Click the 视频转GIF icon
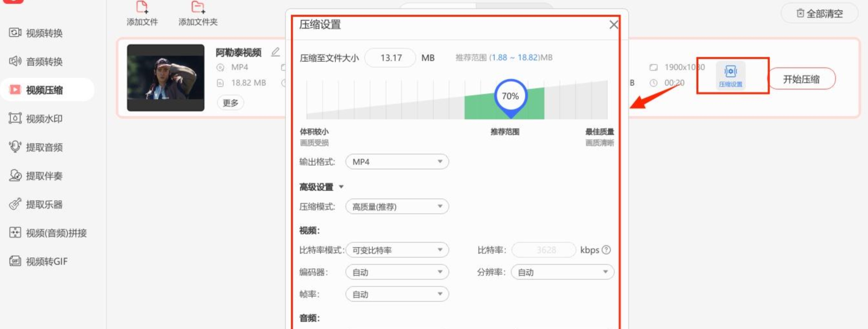 (x=15, y=261)
